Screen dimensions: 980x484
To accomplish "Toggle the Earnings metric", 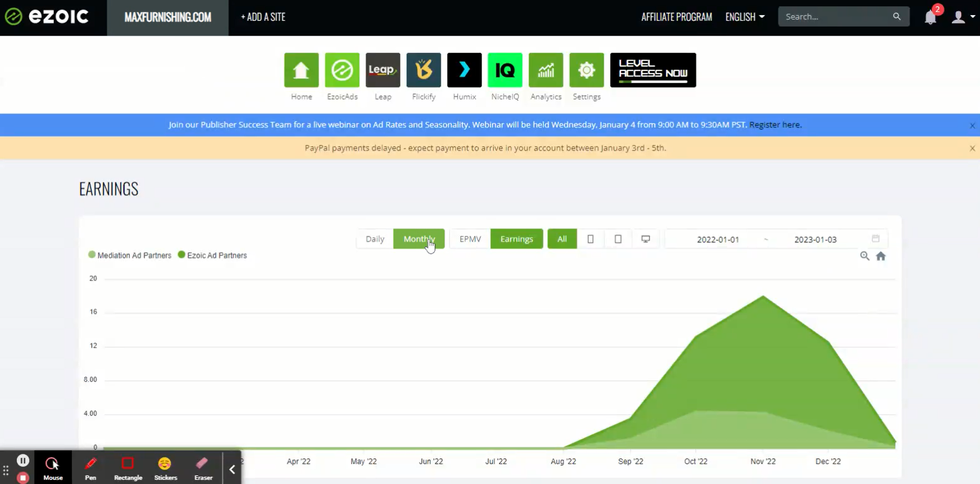I will pos(517,239).
